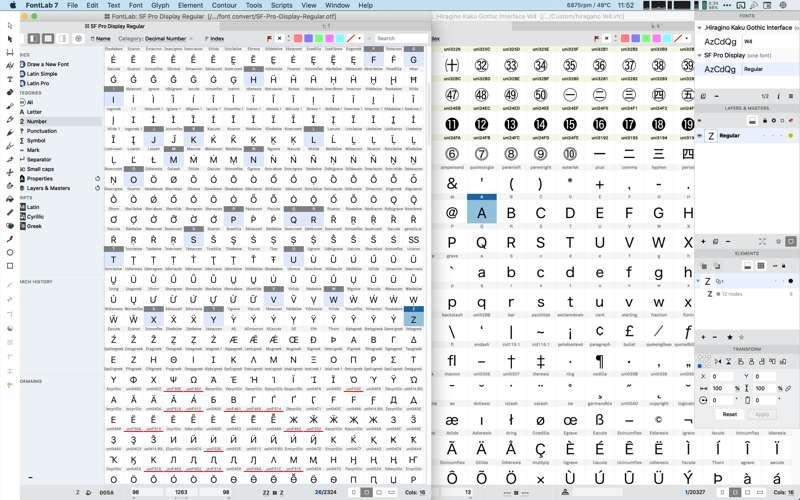Click flip horizontal icon in Transform panel

pos(718,361)
